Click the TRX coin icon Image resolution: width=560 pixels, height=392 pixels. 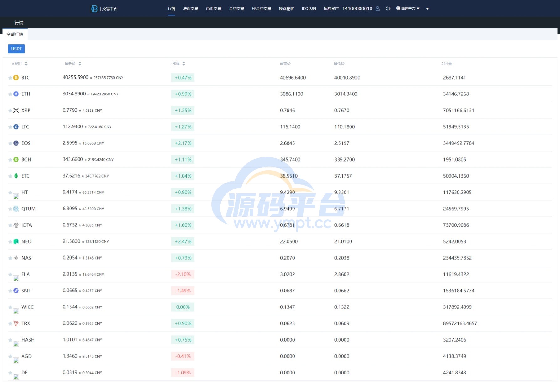point(16,323)
